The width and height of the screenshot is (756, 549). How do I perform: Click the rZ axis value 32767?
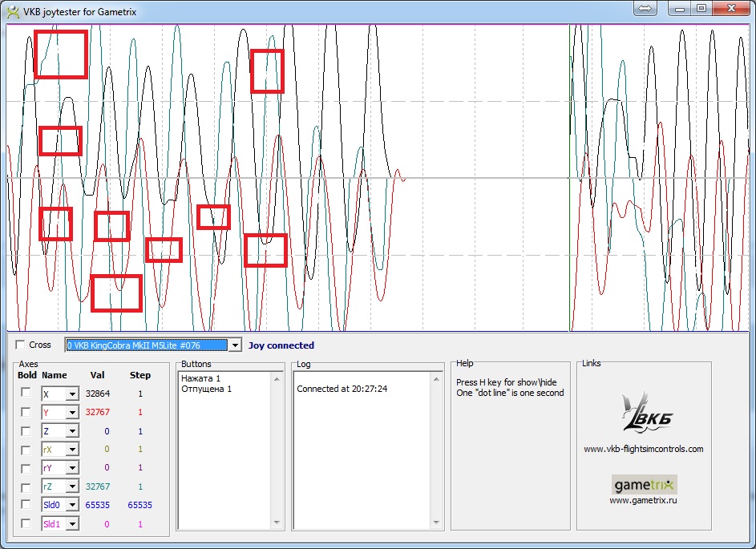[97, 486]
